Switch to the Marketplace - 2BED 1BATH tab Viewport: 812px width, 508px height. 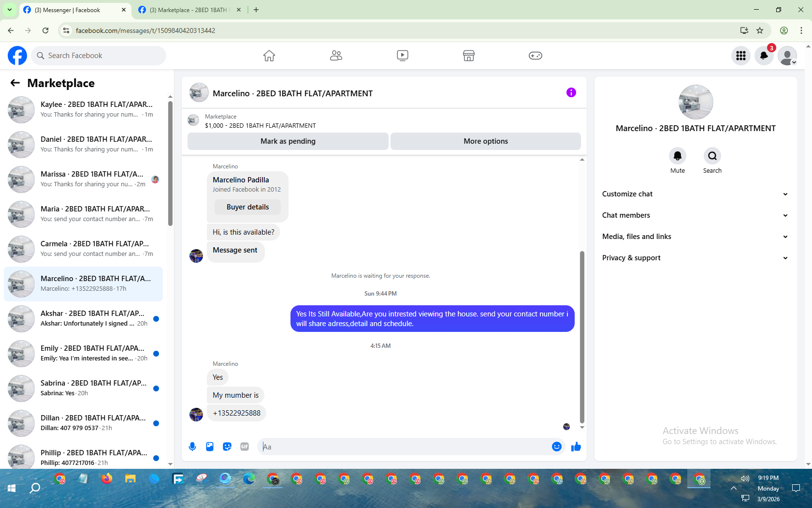point(189,10)
